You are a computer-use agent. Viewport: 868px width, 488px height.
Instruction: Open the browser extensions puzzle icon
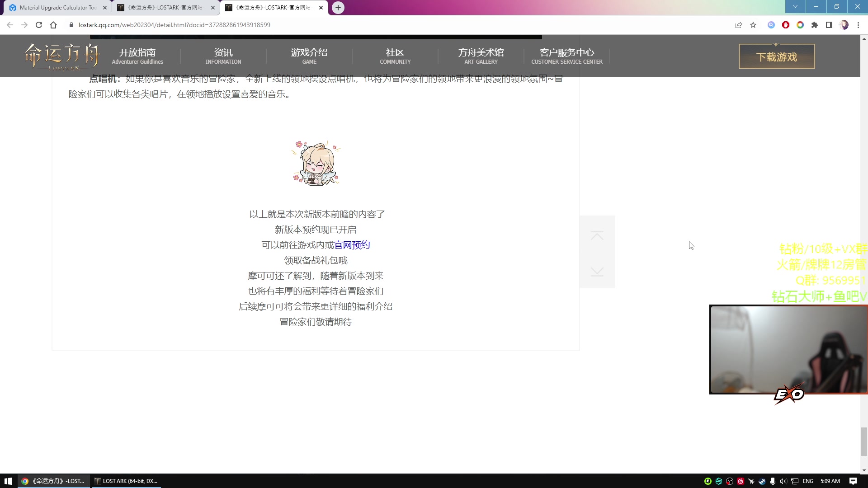tap(815, 25)
